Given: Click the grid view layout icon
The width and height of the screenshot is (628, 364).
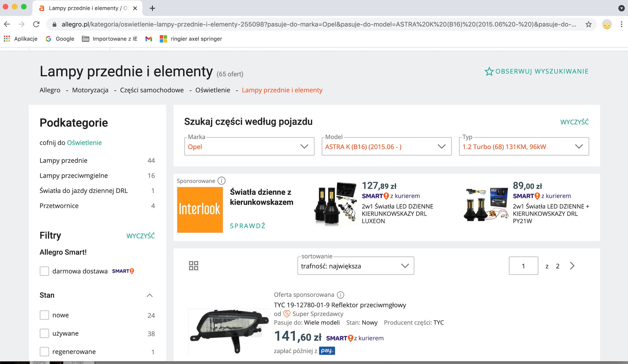Looking at the screenshot, I should coord(193,266).
